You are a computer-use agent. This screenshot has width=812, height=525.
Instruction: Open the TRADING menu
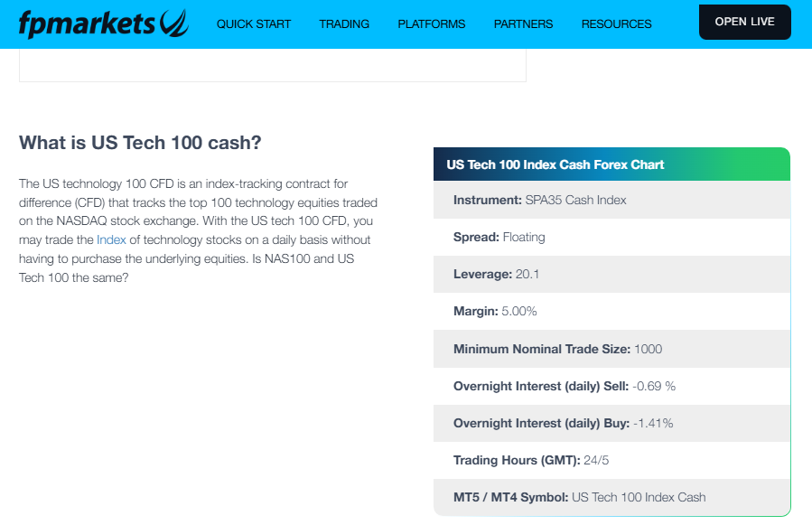pos(344,24)
